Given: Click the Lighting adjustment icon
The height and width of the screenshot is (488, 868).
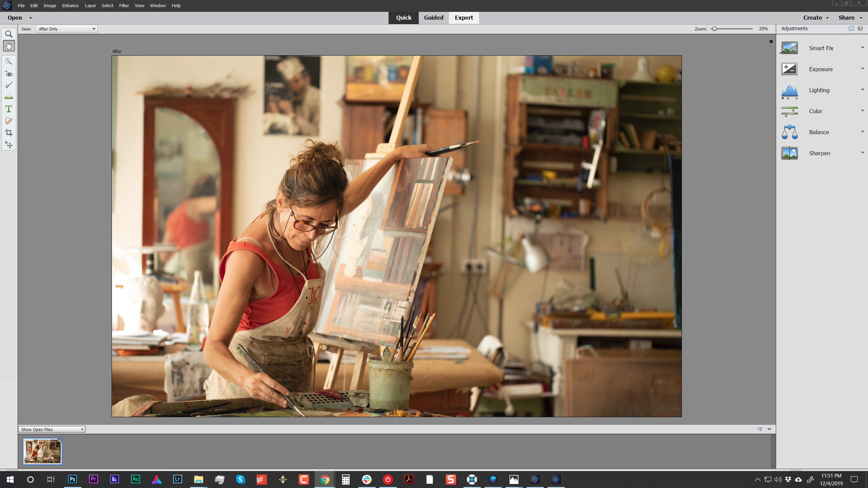Looking at the screenshot, I should coord(790,89).
